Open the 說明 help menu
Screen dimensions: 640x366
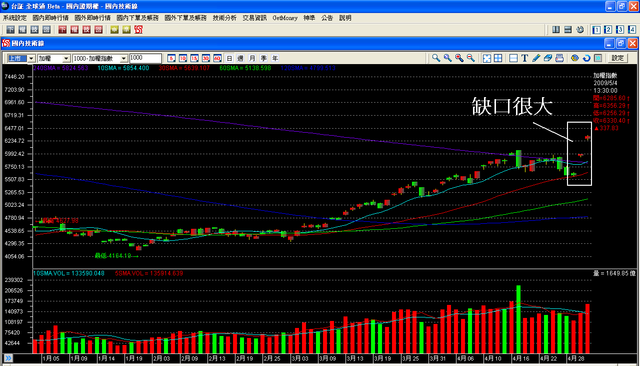pos(345,18)
